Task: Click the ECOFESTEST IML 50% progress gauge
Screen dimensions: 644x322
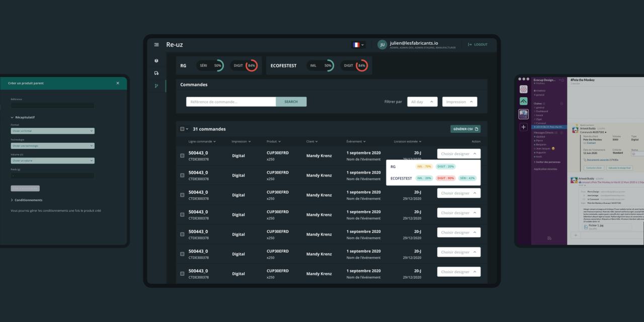Action: (320, 66)
